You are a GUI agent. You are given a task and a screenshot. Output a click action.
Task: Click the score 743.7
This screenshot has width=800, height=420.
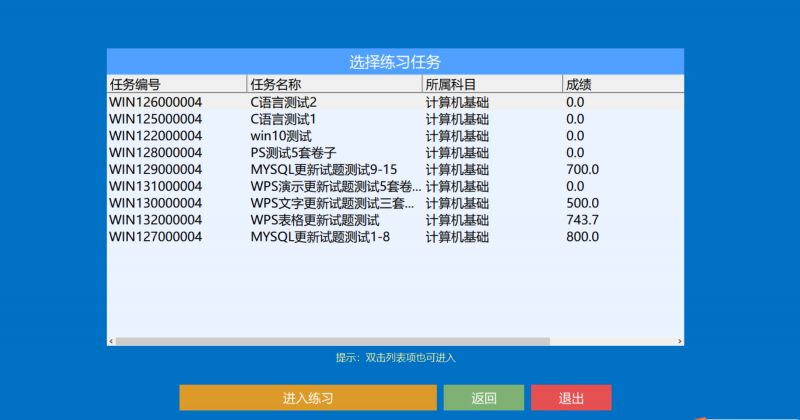pos(582,220)
